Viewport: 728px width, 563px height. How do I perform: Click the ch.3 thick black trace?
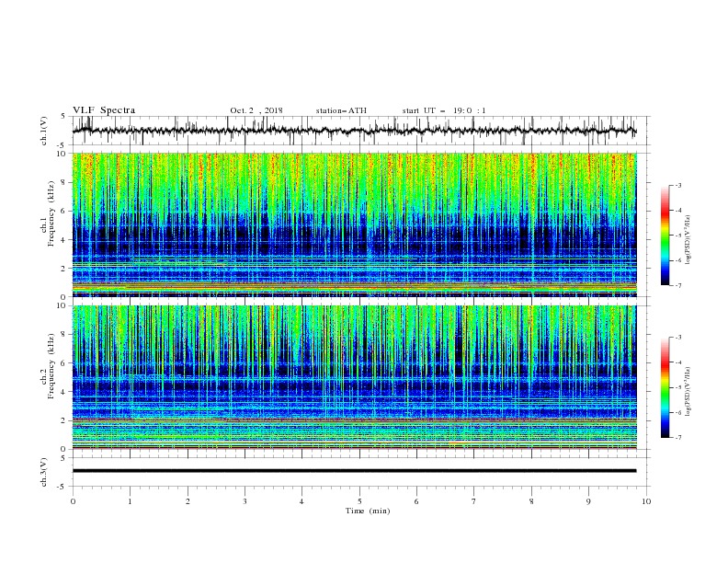point(354,471)
